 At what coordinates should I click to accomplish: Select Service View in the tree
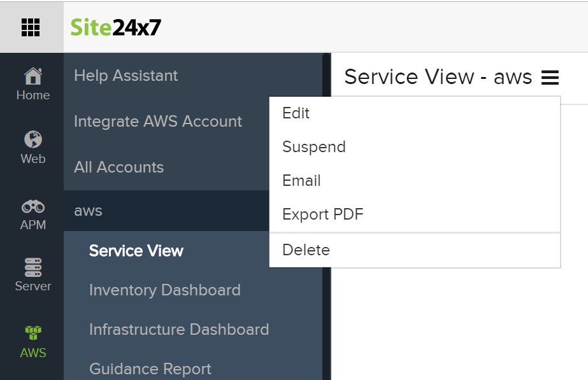[136, 251]
